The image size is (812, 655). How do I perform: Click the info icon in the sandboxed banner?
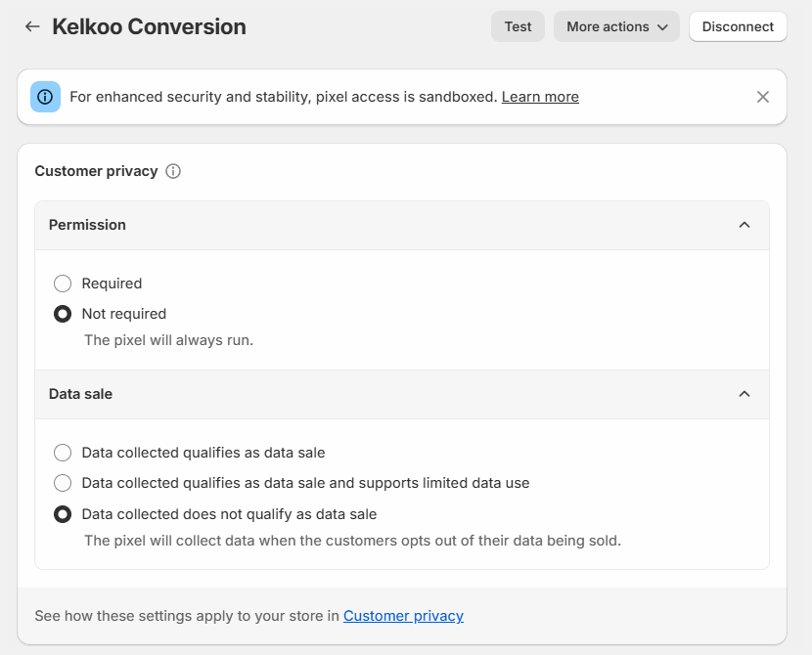point(45,97)
